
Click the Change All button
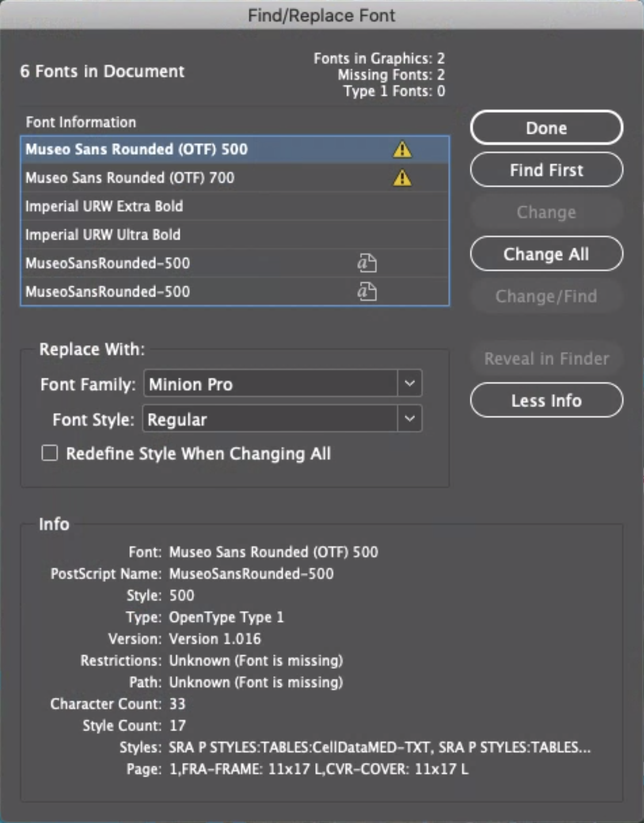coord(546,254)
